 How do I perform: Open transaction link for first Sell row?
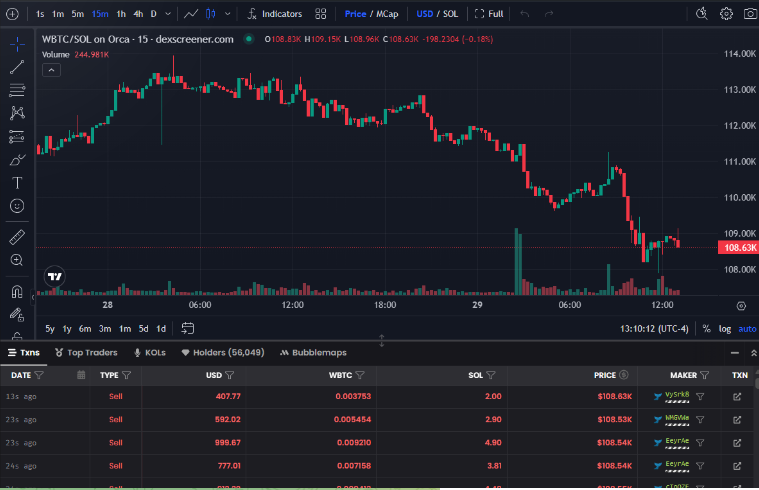(738, 397)
